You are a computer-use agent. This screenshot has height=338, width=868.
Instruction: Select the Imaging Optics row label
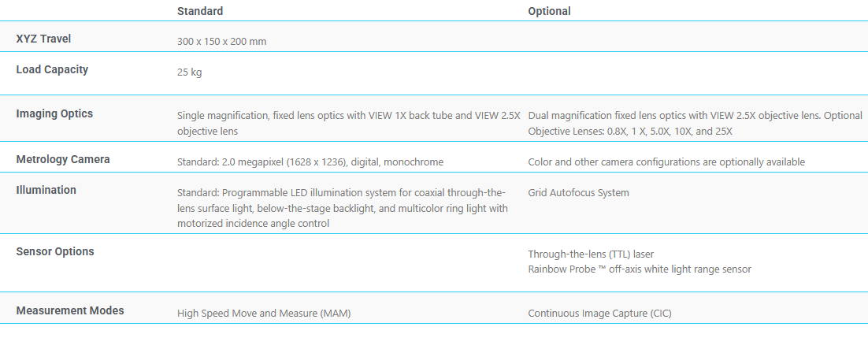[54, 113]
